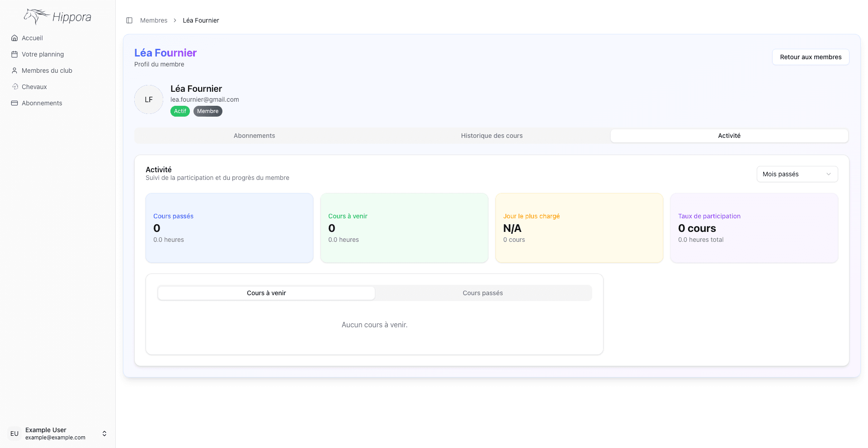The width and height of the screenshot is (868, 448).
Task: Click the Votre planning calendar icon
Action: 14,54
